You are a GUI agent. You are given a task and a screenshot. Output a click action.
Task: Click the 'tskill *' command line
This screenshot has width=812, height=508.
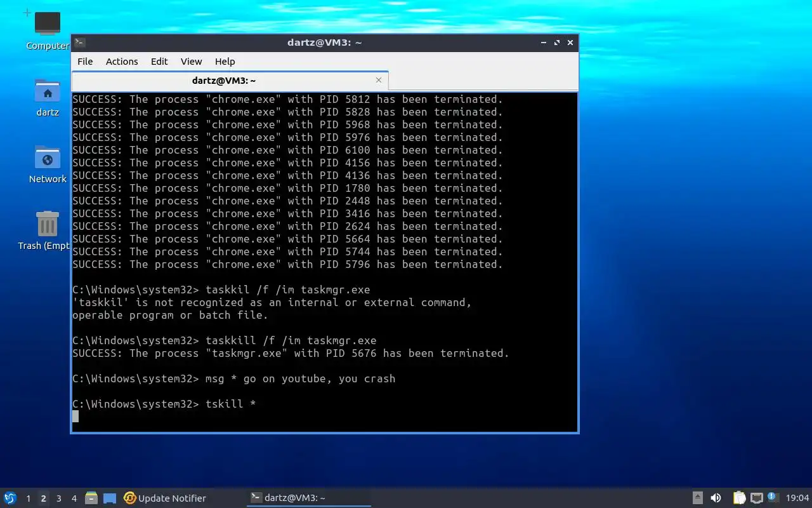[x=164, y=404]
